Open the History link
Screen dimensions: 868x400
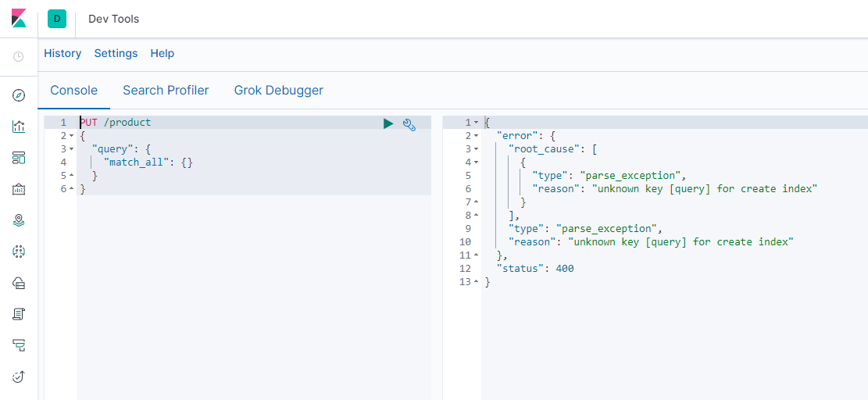(x=63, y=53)
